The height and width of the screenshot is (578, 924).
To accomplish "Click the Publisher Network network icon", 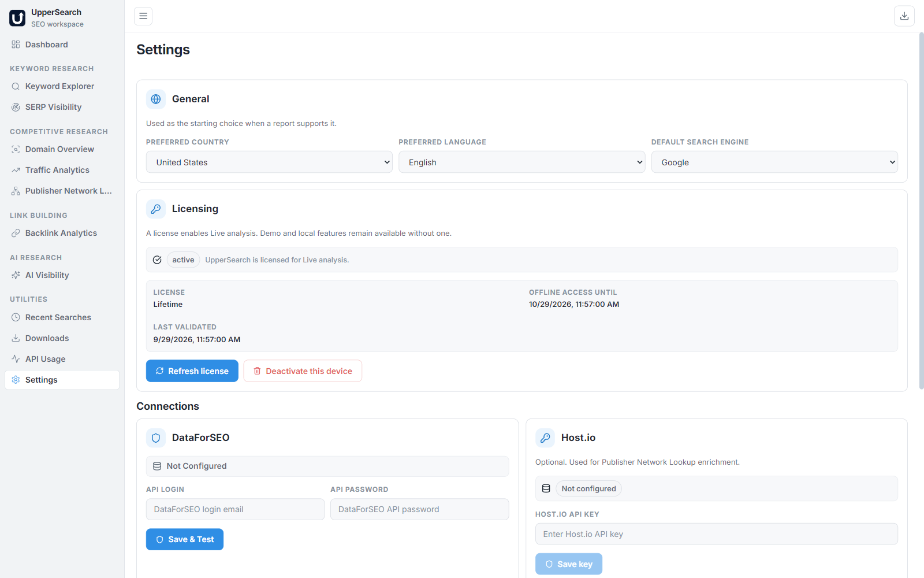I will [16, 191].
